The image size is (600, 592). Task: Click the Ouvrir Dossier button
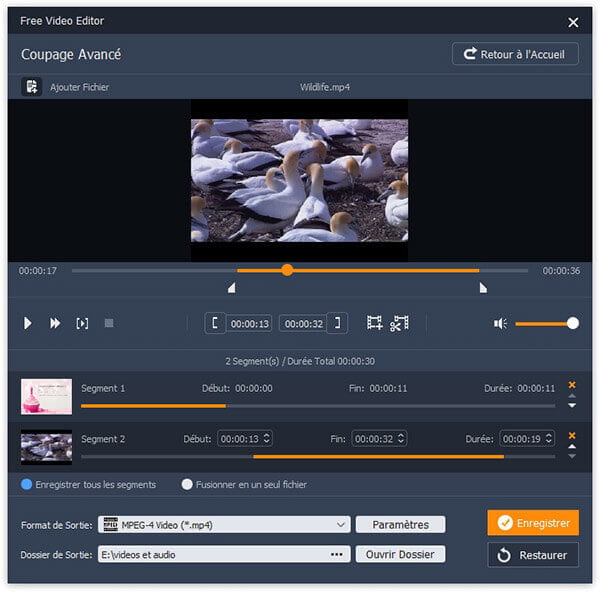(x=400, y=554)
